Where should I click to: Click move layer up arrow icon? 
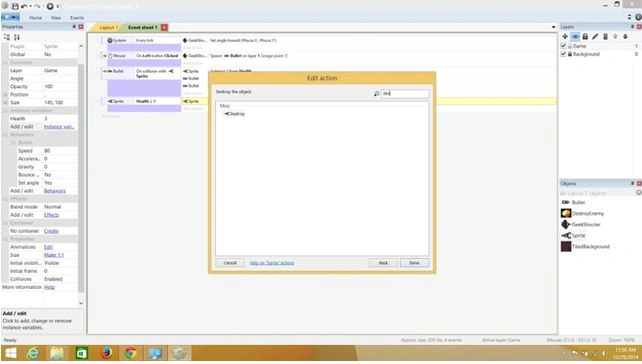(615, 36)
